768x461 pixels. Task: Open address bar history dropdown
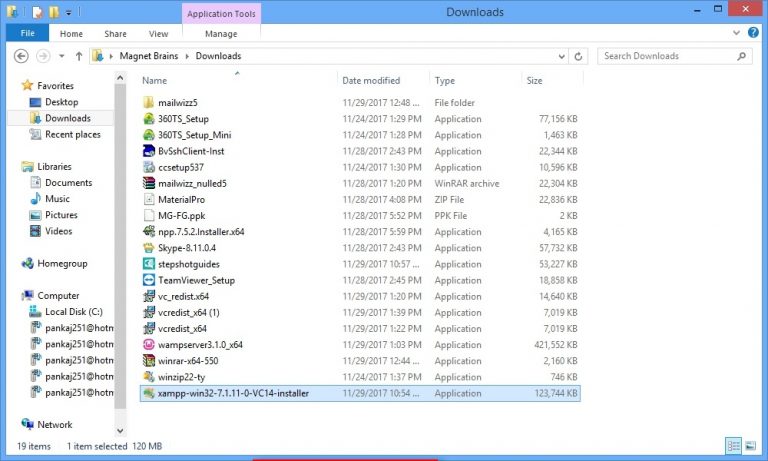tap(561, 56)
